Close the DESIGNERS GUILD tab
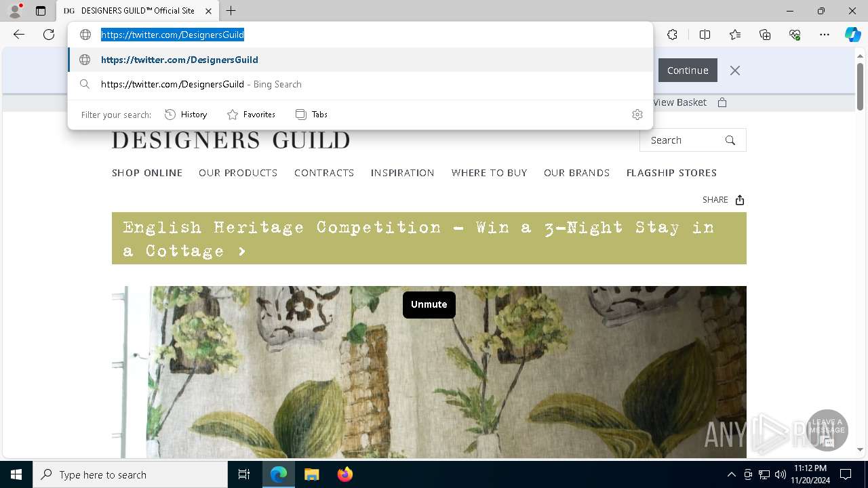 tap(208, 11)
